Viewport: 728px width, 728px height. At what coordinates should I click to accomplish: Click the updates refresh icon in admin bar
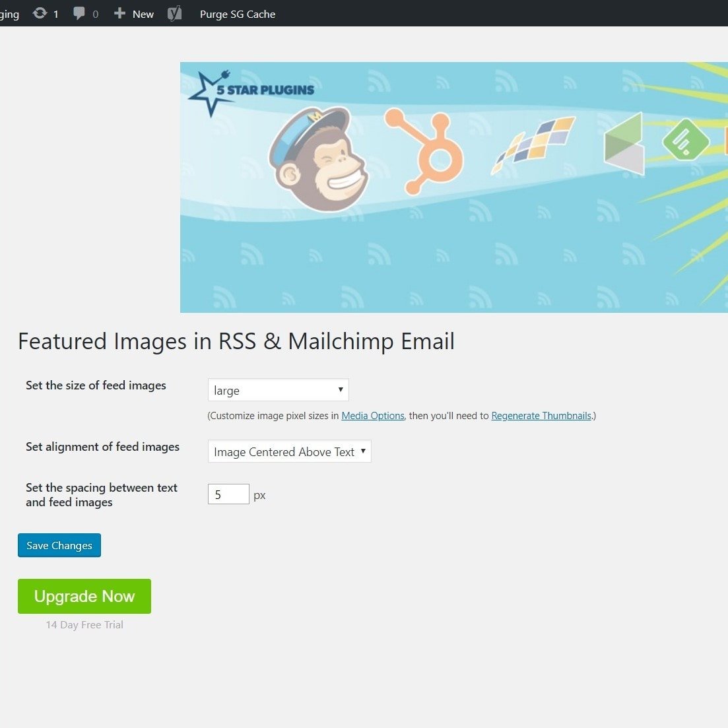pos(40,13)
